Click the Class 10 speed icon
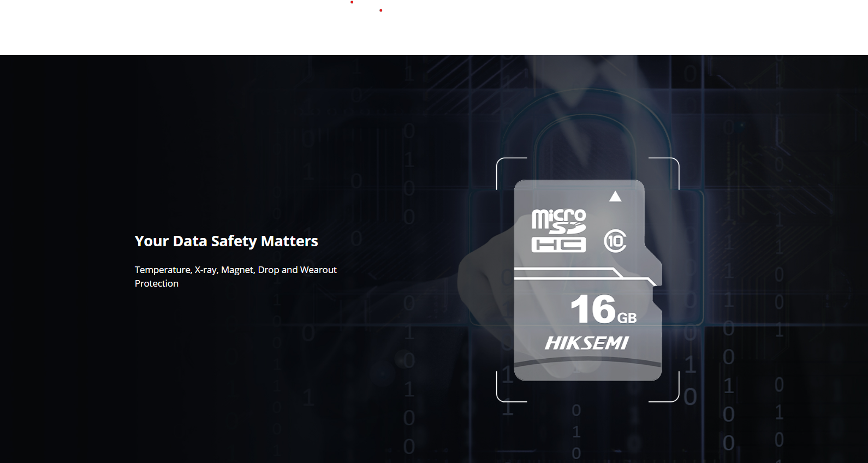868x463 pixels. pos(615,241)
